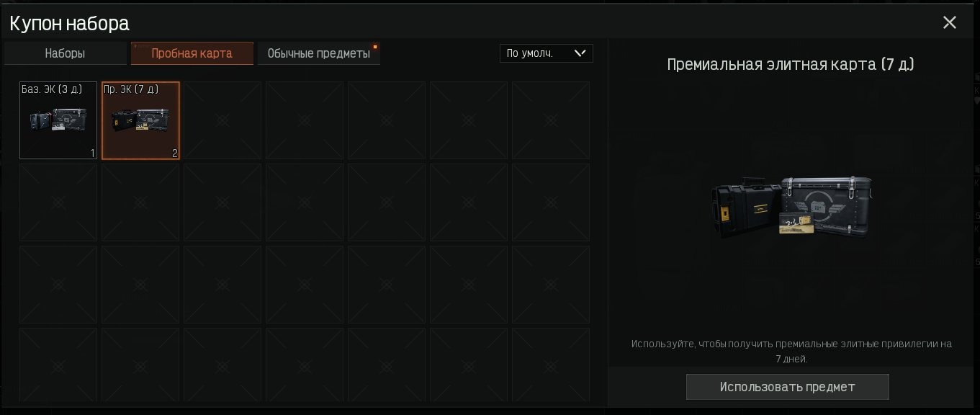
Task: Select empty slot directly below Пр. ЭК item
Action: click(140, 202)
